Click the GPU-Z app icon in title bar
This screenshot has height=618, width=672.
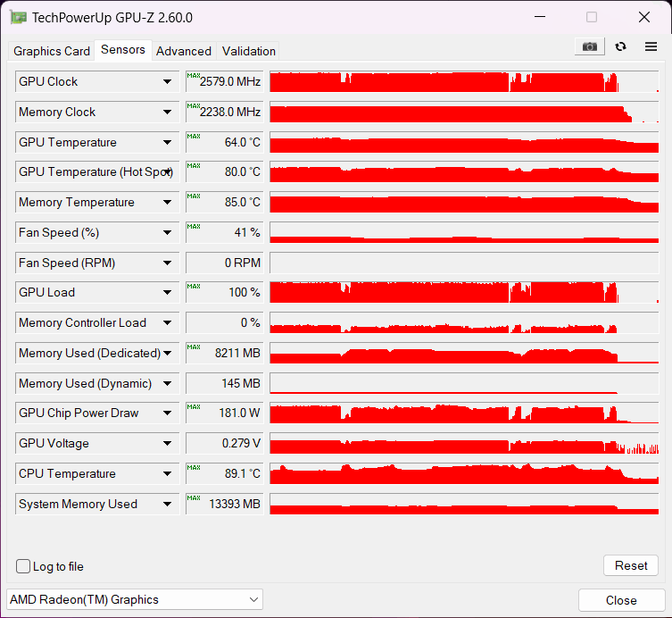19,18
